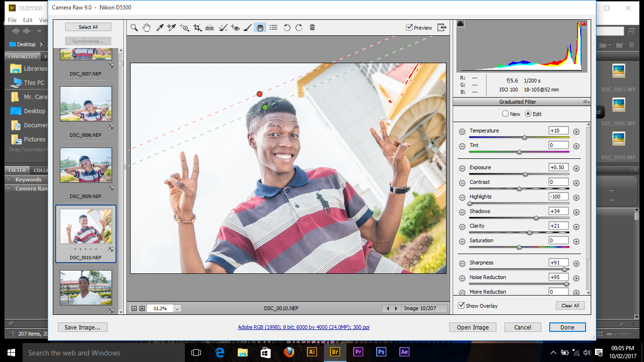
Task: Click the Saturation slider handle
Action: [519, 247]
